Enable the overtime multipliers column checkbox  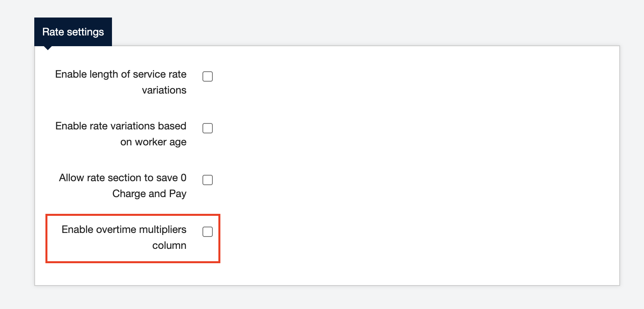pos(208,232)
